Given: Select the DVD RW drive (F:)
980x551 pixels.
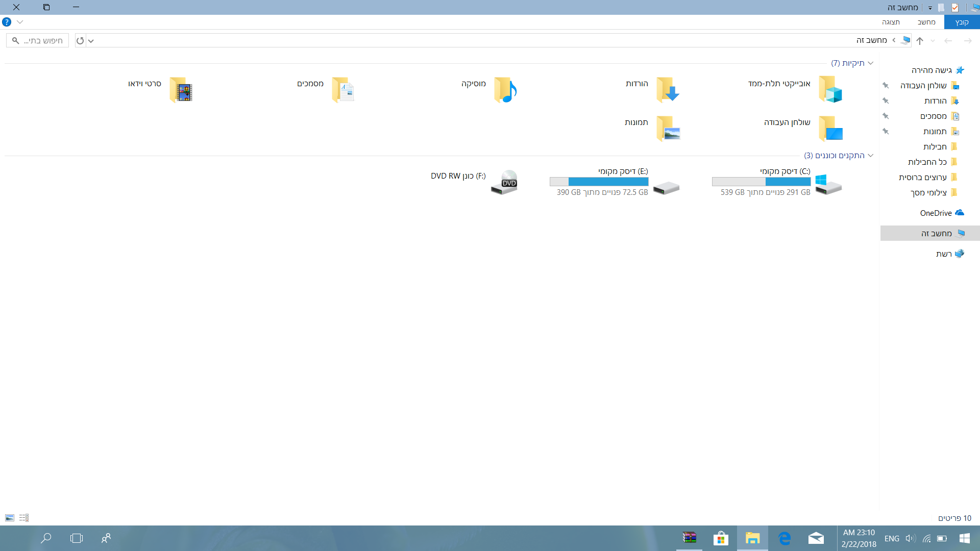Looking at the screenshot, I should (x=475, y=182).
